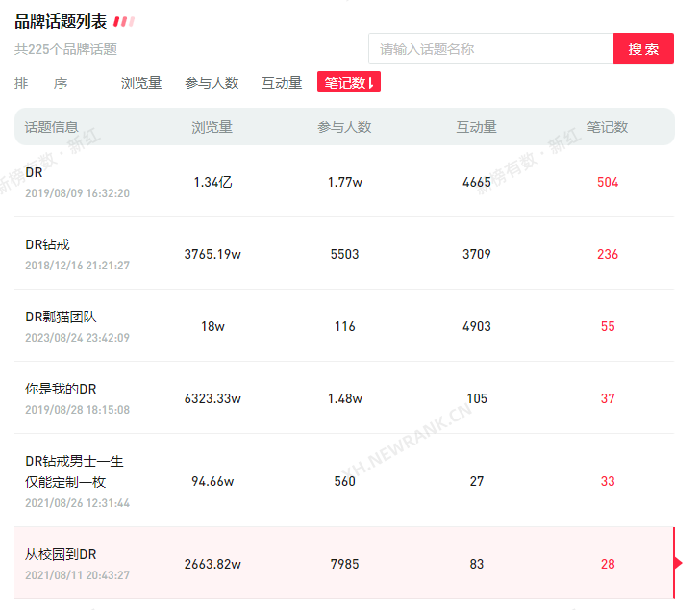
Task: Open the DR剽猫团队 topic
Action: click(61, 318)
